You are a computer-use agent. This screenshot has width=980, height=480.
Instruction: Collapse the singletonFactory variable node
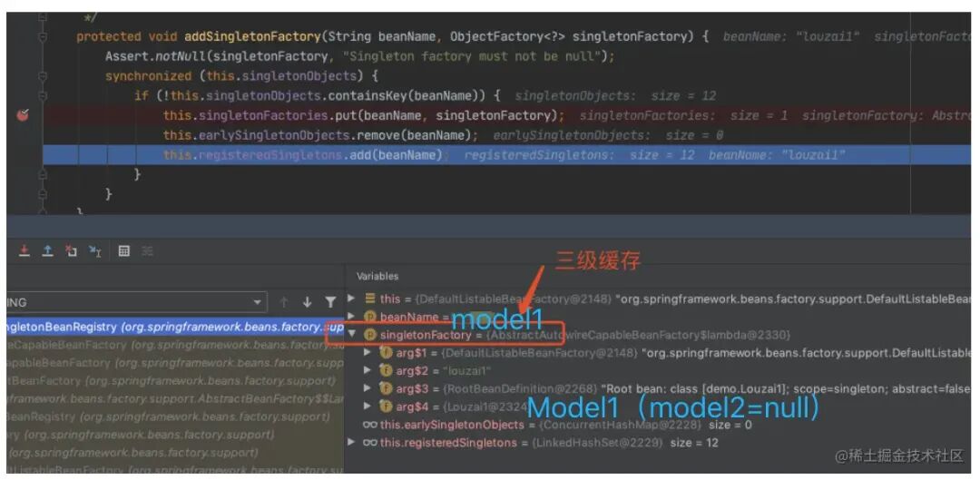click(x=352, y=335)
